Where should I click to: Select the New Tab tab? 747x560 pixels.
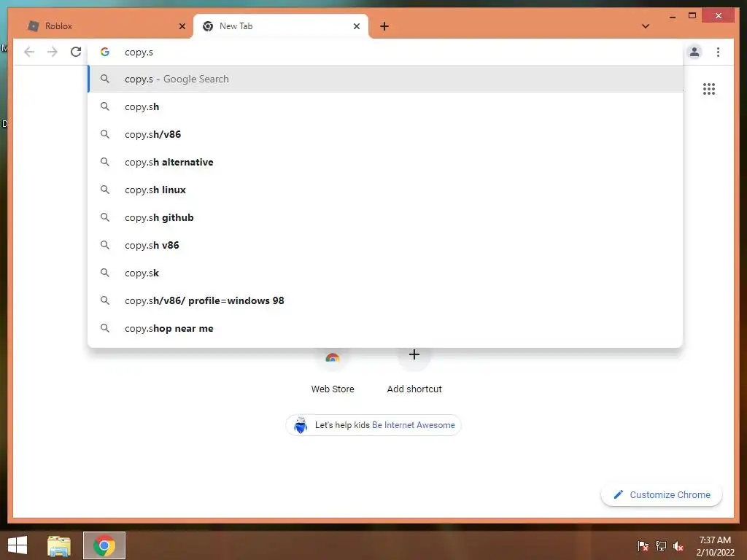pos(281,26)
